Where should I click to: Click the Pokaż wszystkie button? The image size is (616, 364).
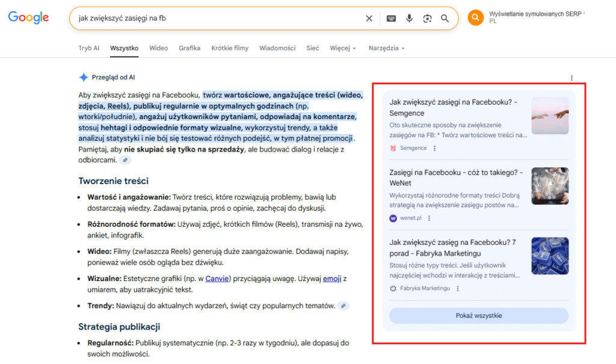tap(478, 315)
